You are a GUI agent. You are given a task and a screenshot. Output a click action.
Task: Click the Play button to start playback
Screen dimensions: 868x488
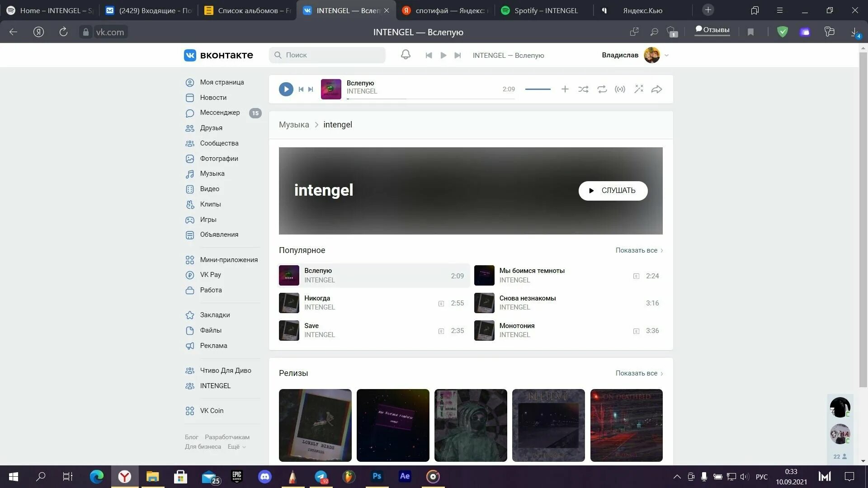286,89
